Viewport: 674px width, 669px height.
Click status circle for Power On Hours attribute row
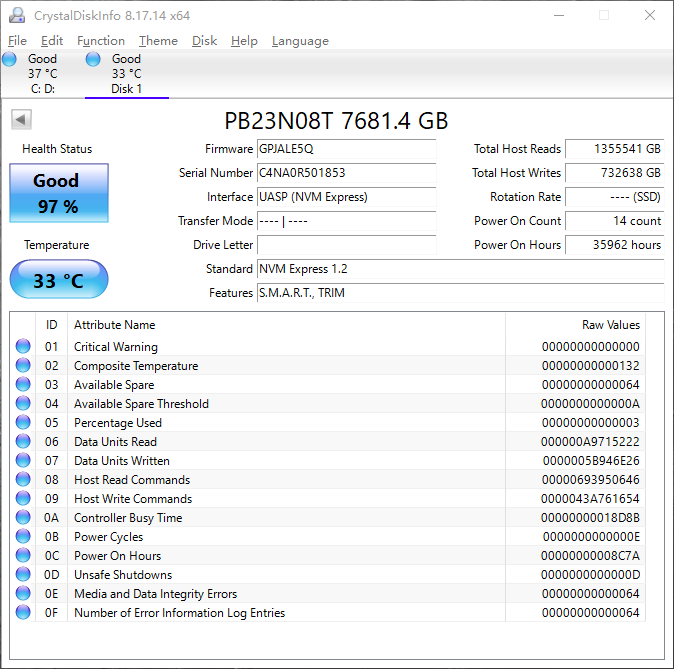(x=23, y=555)
